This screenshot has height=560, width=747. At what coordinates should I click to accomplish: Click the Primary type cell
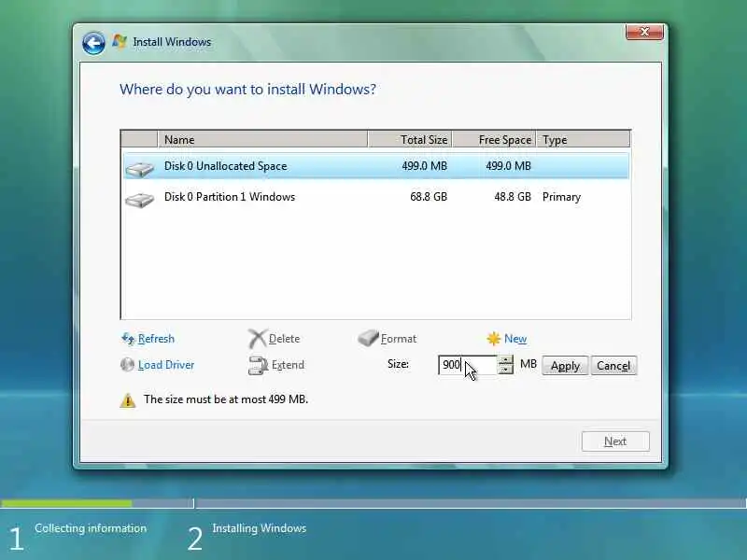click(x=561, y=197)
